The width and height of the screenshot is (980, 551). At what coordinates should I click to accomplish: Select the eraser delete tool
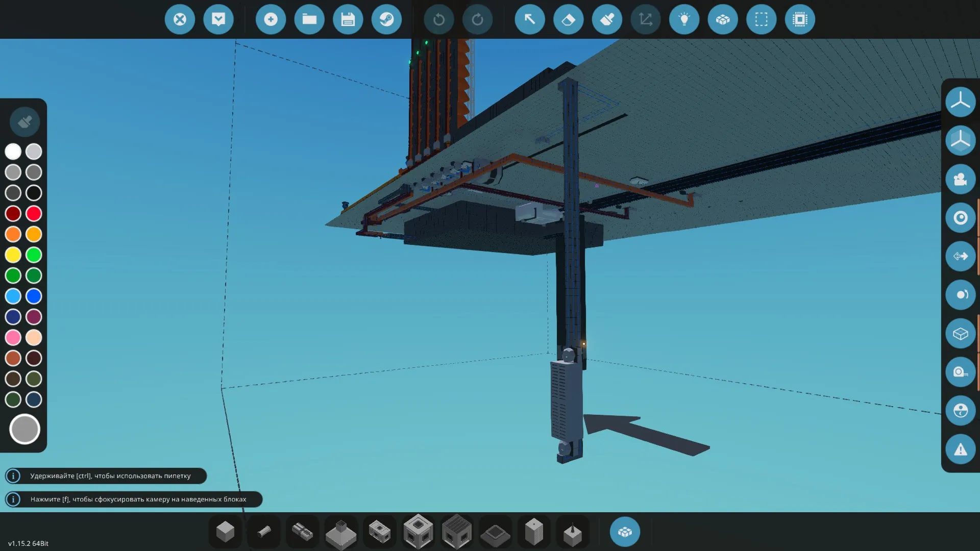[x=568, y=19]
